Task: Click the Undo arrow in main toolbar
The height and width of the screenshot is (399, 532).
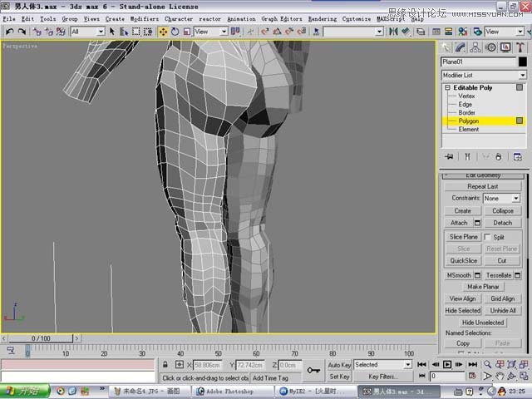Action: click(9, 32)
